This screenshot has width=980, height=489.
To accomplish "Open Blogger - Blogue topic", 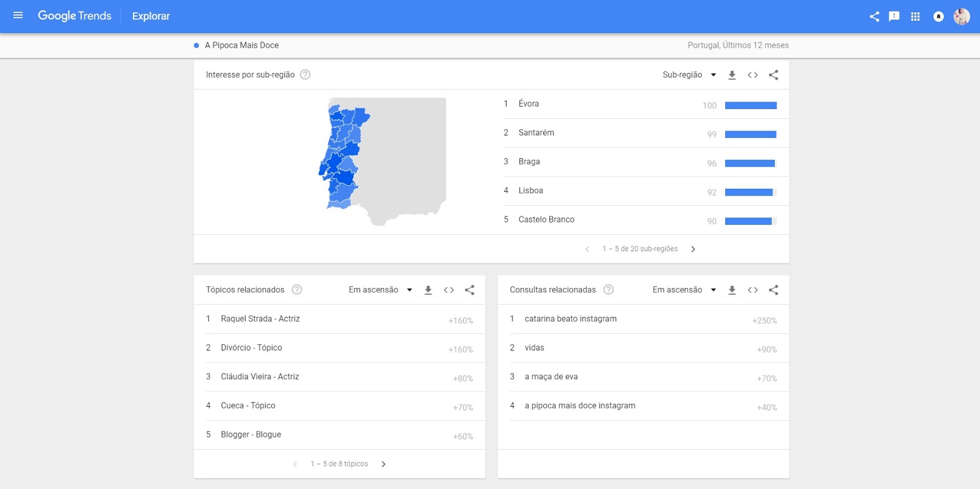I will 339,434.
